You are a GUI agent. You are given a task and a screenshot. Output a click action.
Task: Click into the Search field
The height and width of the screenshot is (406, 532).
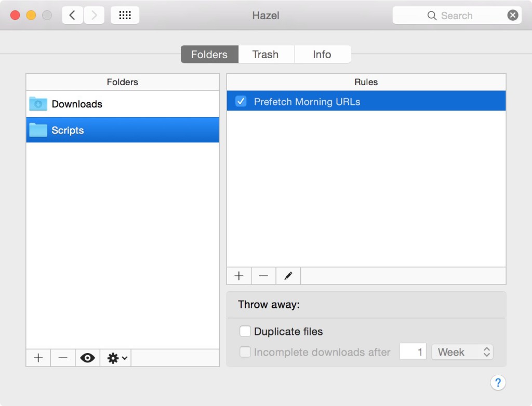coord(457,15)
